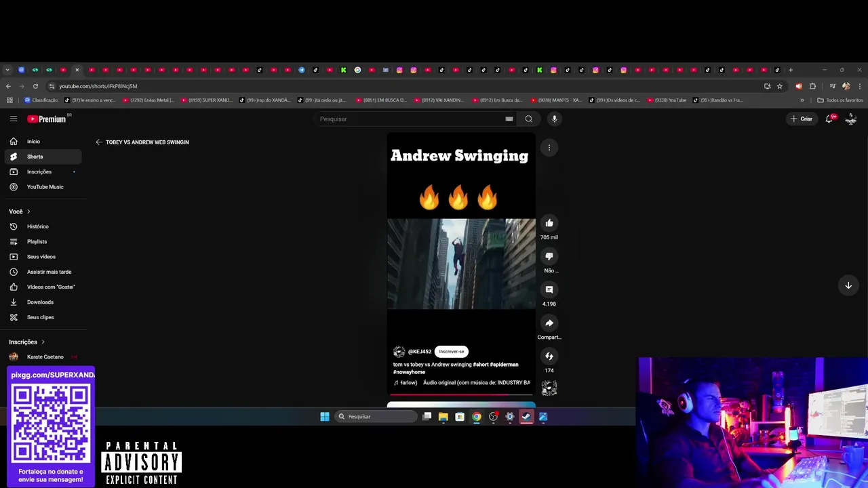
Task: Click the browser back arrow
Action: click(x=8, y=86)
